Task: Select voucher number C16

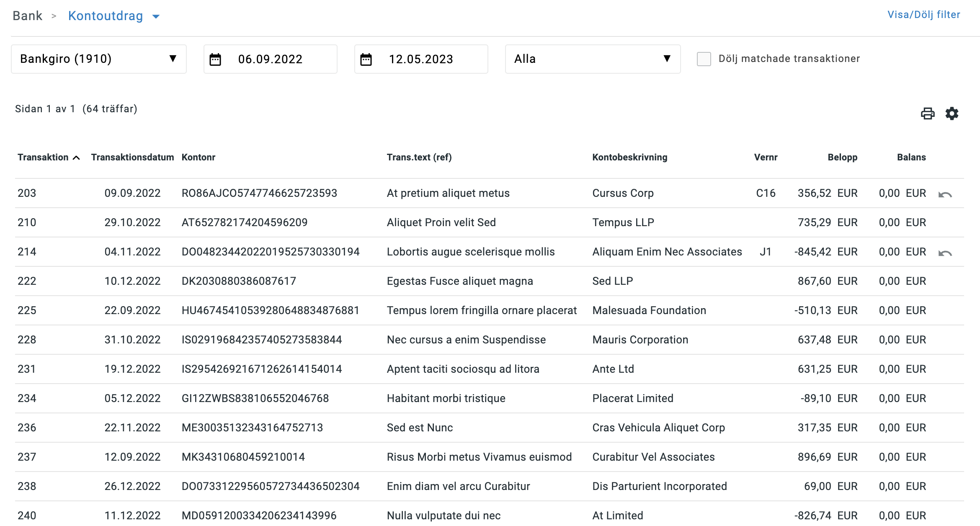Action: point(766,193)
